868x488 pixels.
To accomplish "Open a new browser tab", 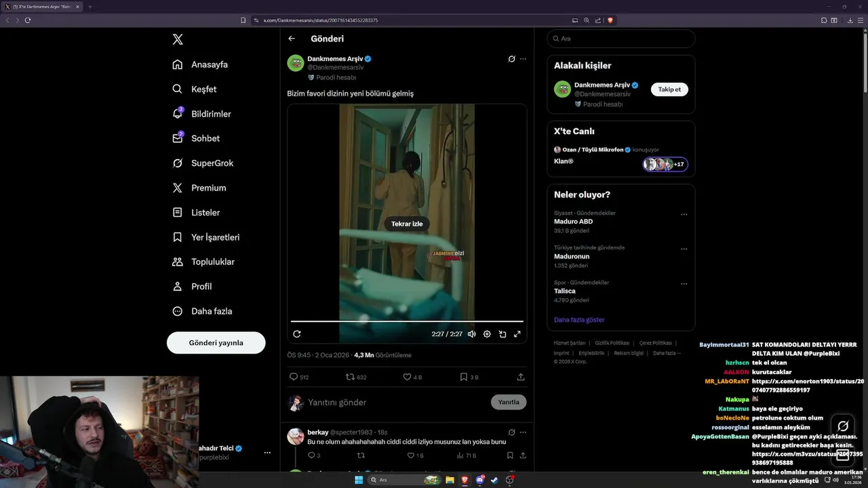I will 90,7.
